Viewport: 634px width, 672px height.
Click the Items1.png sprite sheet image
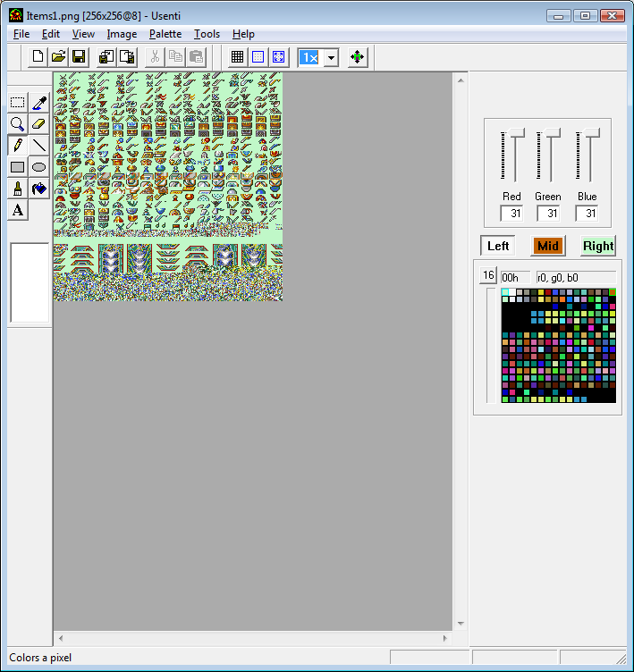tap(168, 187)
